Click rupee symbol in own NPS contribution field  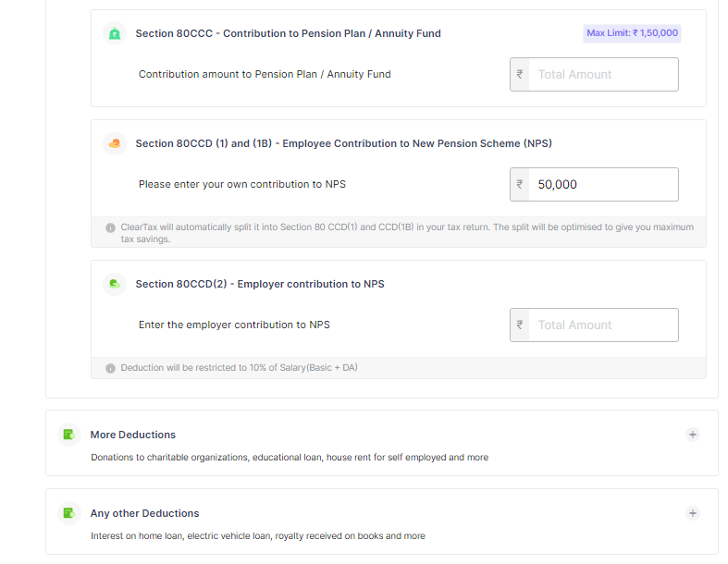click(520, 184)
